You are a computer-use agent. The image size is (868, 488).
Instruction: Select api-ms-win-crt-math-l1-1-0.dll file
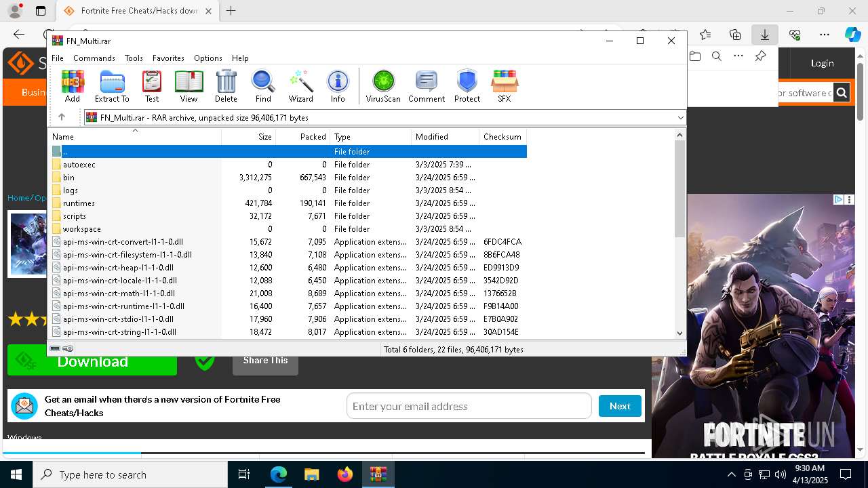click(288, 293)
